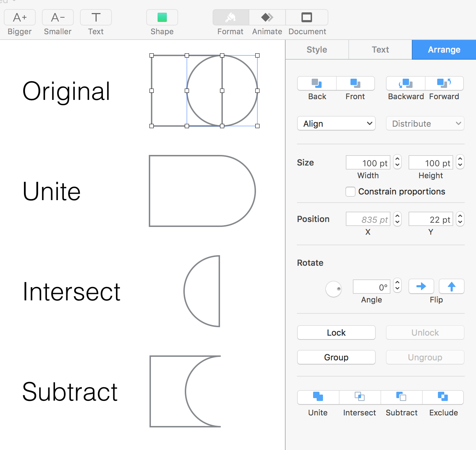The image size is (476, 450).
Task: Apply the Exclude shape operation
Action: 443,402
